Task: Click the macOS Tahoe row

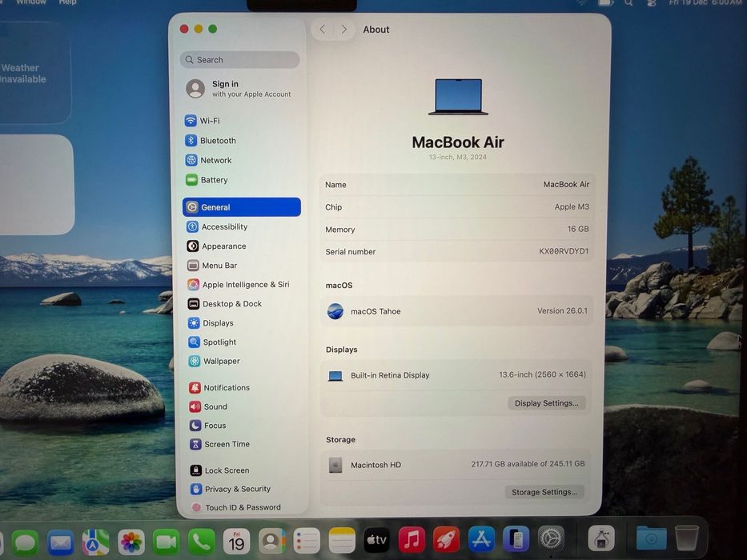Action: [x=456, y=311]
